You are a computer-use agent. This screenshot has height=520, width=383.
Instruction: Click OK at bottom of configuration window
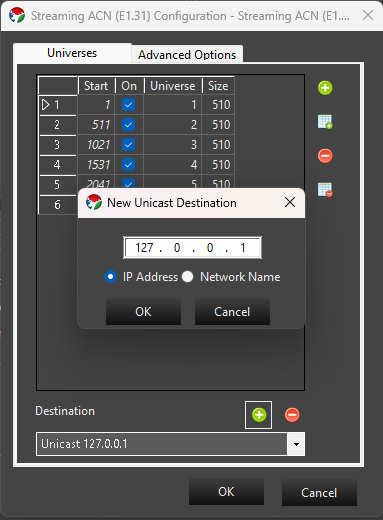(226, 492)
